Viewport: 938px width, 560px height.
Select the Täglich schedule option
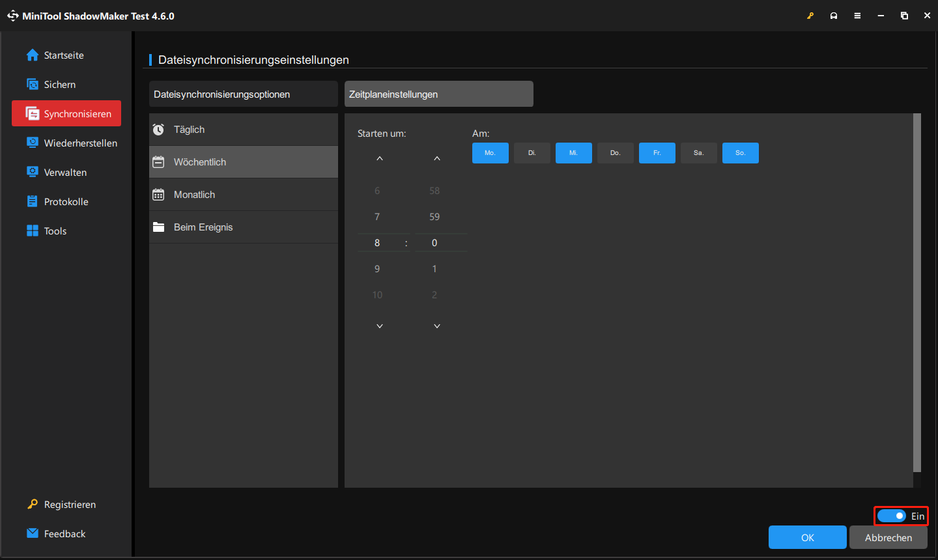coord(244,130)
